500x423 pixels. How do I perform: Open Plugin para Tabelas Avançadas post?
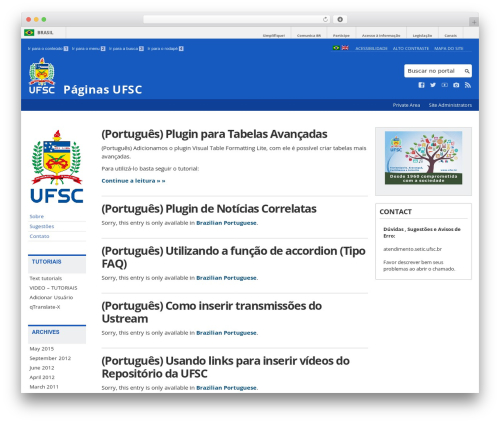point(214,134)
